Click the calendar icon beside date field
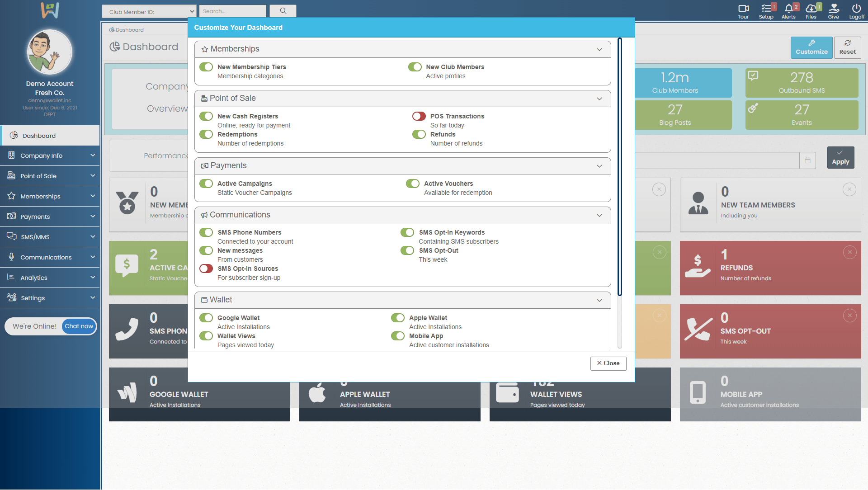This screenshot has width=868, height=490. pos(807,160)
